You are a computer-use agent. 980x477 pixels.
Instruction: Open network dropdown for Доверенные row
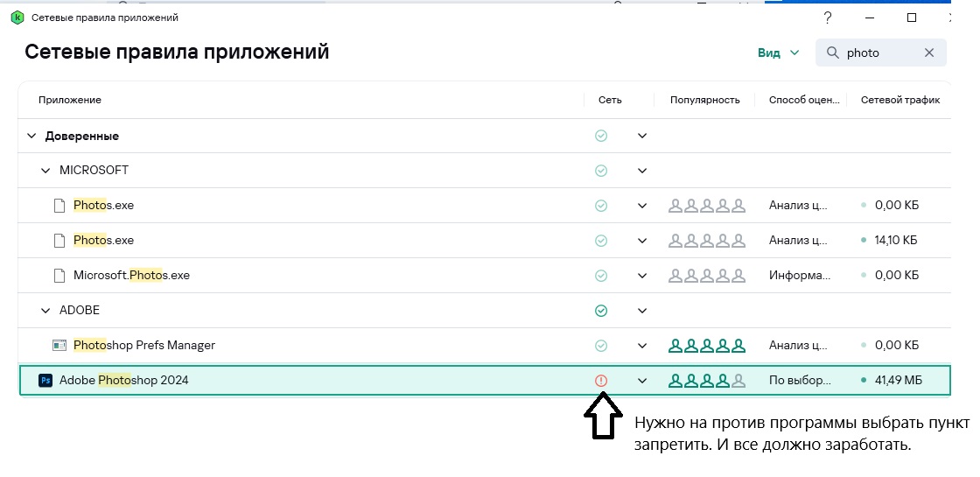(x=642, y=136)
